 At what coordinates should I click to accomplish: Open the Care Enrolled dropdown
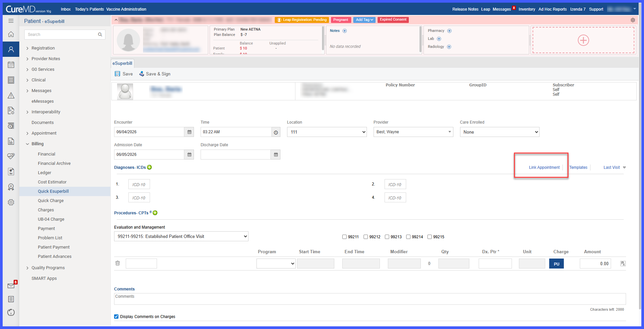500,132
